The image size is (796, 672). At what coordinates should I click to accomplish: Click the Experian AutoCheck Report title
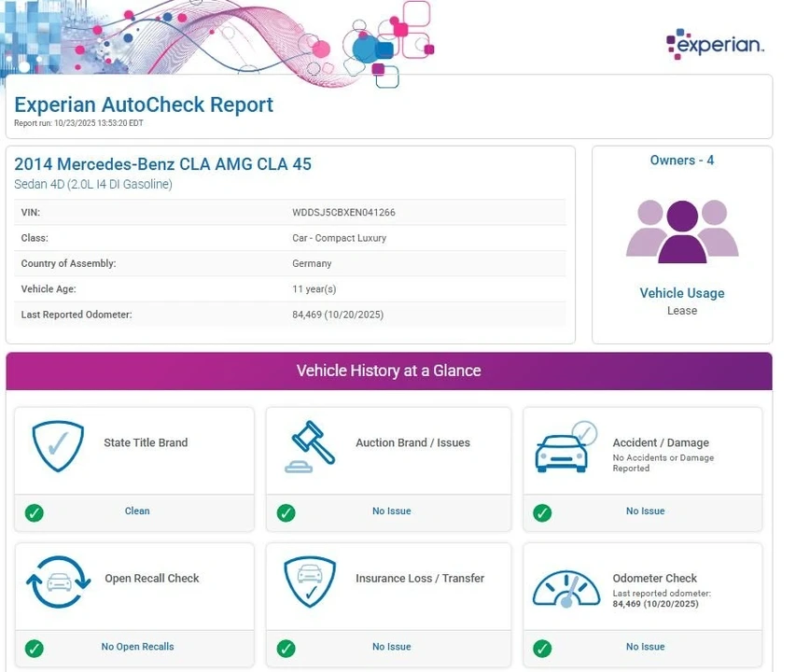tap(144, 105)
